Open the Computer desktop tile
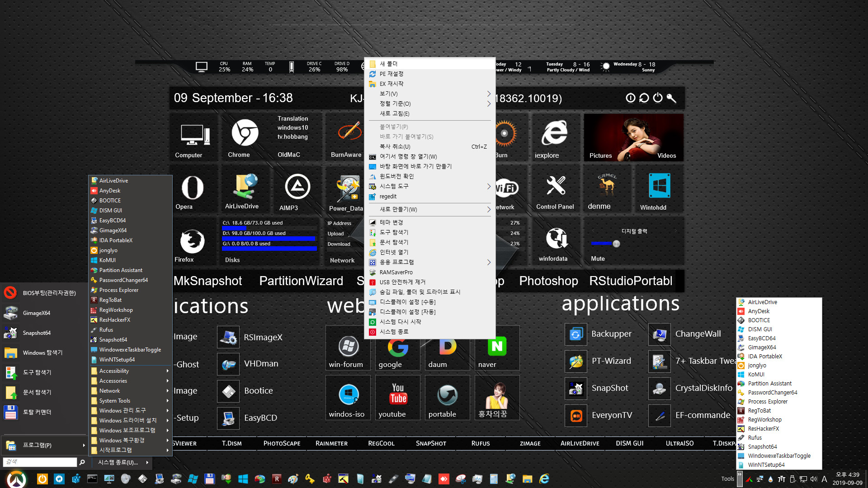 [x=195, y=135]
